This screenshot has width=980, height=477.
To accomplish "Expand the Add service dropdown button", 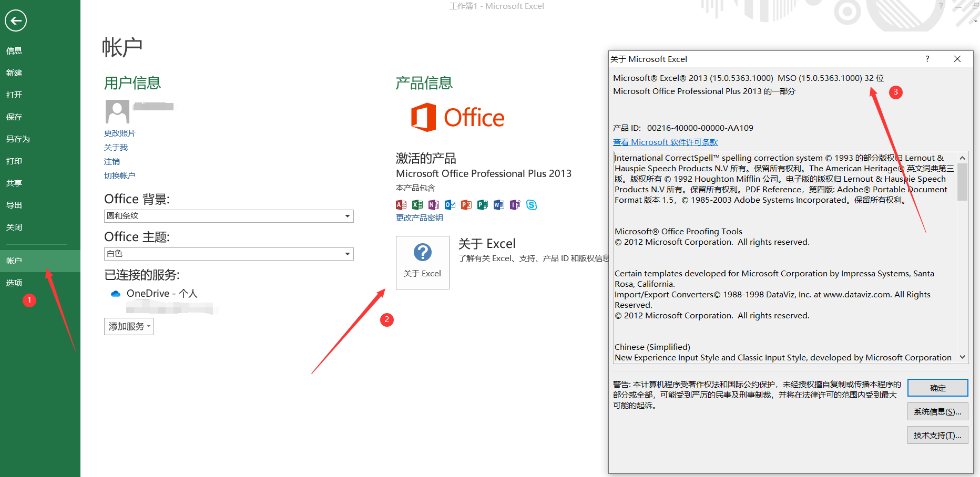I will 129,326.
